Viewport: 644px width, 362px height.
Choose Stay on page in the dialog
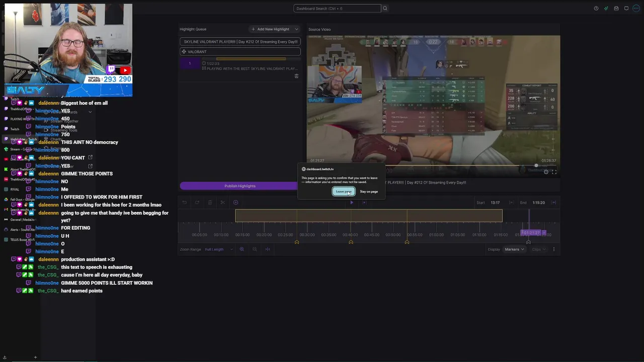(369, 192)
